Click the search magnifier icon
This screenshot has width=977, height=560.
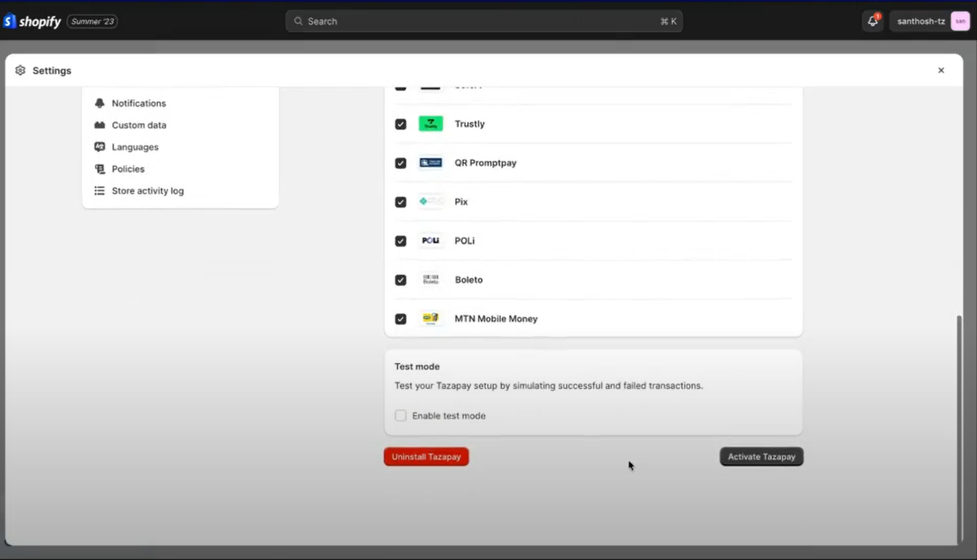click(x=298, y=21)
